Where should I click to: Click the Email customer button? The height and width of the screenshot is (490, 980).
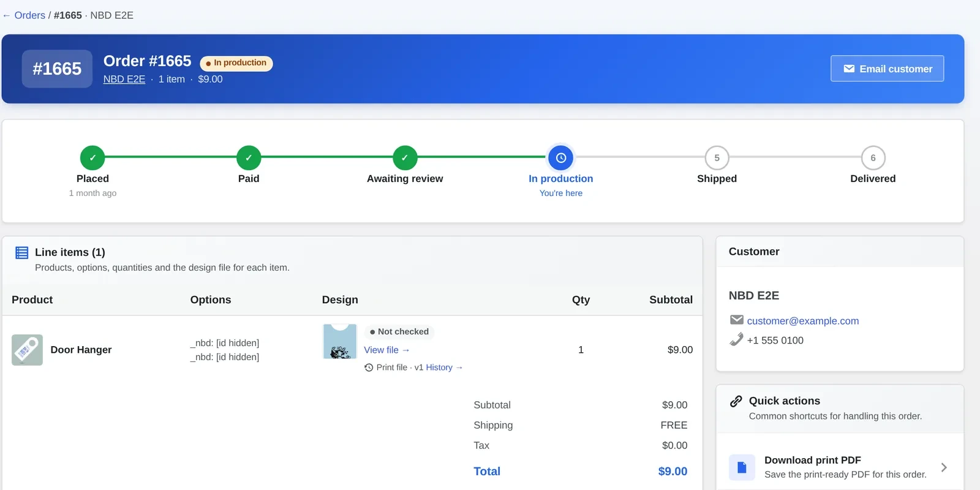coord(887,69)
